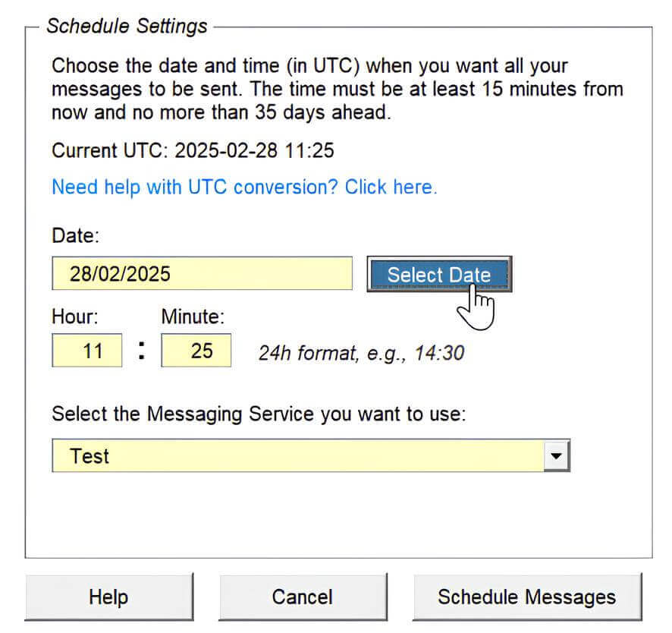This screenshot has height=633, width=672.
Task: Expand the Messaging Service dropdown arrow
Action: tap(557, 456)
